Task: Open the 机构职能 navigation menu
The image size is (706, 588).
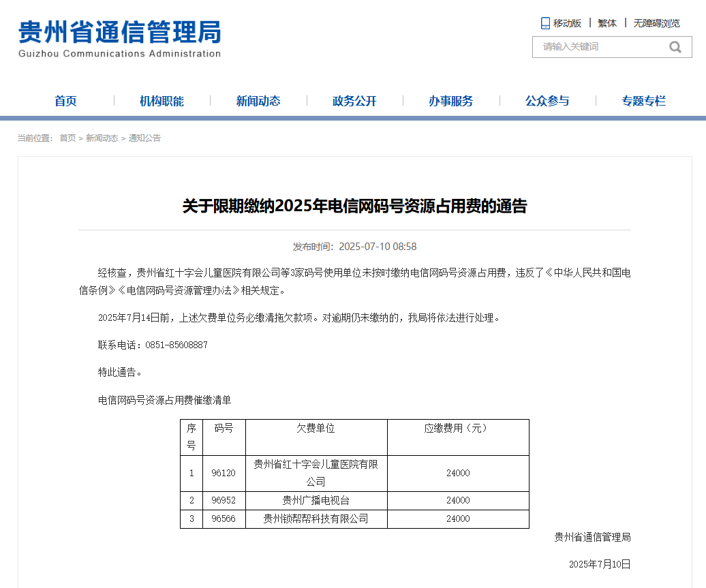Action: point(162,101)
